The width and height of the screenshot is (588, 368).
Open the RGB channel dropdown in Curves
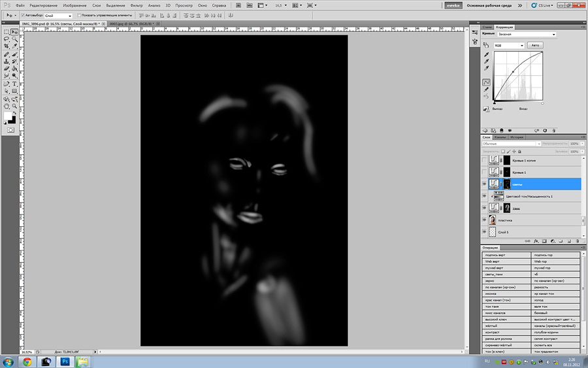508,45
